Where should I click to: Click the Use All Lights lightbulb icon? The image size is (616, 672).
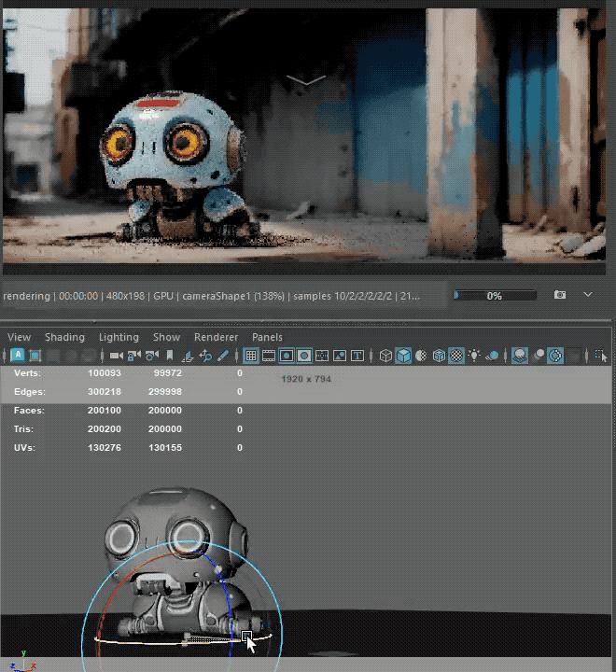click(475, 356)
